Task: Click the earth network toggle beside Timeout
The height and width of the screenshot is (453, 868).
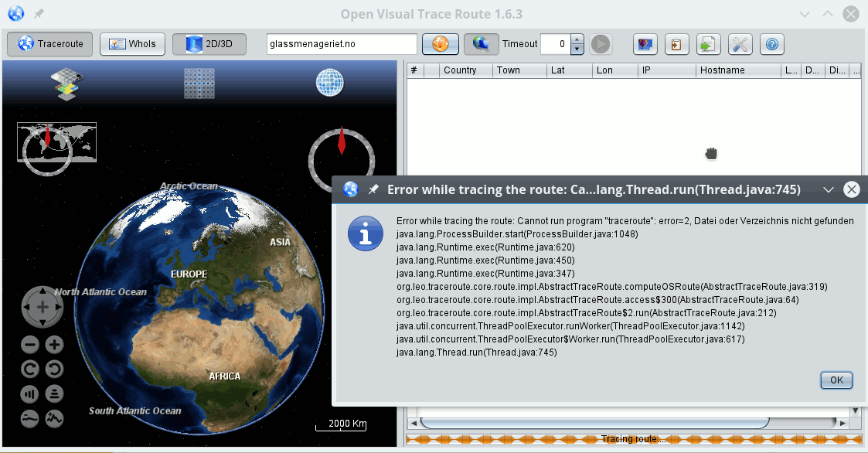Action: [x=481, y=44]
